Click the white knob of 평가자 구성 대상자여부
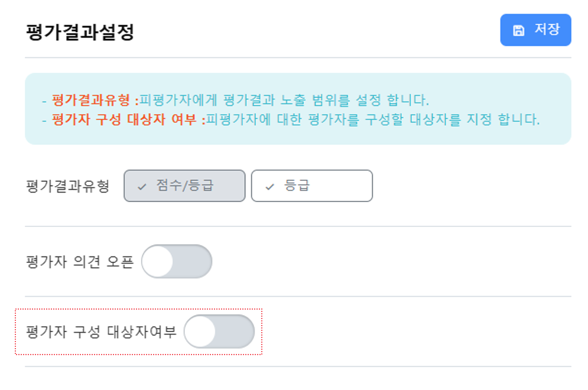Image resolution: width=588 pixels, height=390 pixels. [x=200, y=331]
